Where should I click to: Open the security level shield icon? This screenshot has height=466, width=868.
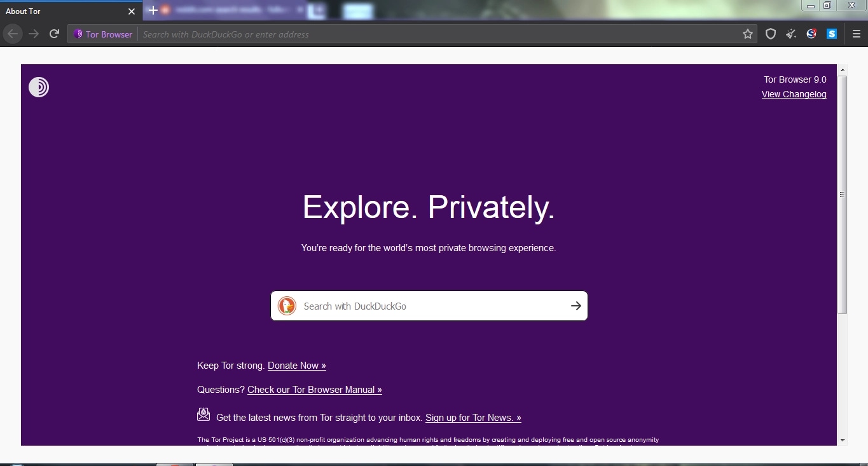[771, 34]
